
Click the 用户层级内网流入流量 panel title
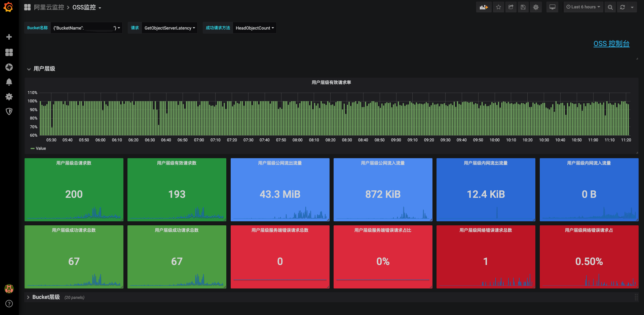[589, 163]
